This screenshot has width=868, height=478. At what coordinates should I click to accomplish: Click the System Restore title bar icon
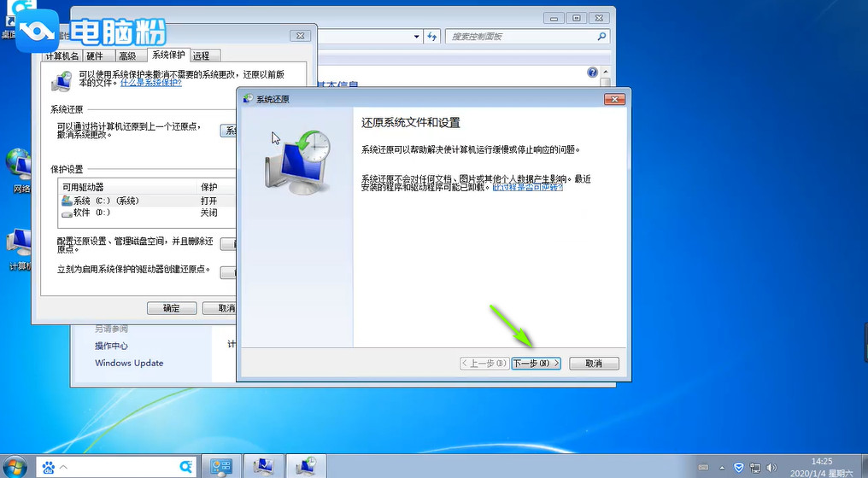point(248,99)
